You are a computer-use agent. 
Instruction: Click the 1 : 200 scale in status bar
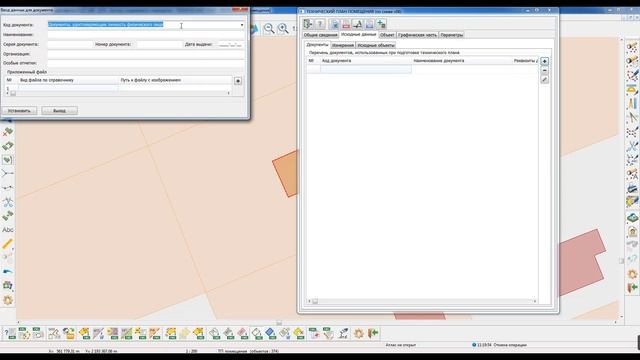[191, 351]
